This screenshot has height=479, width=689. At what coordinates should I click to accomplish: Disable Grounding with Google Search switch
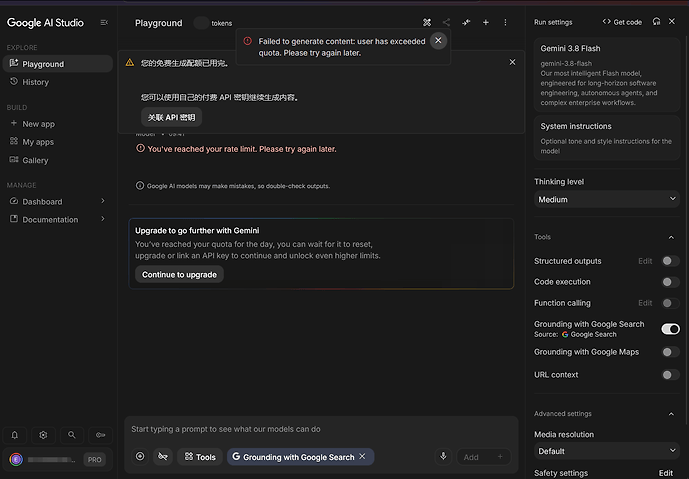coord(671,329)
